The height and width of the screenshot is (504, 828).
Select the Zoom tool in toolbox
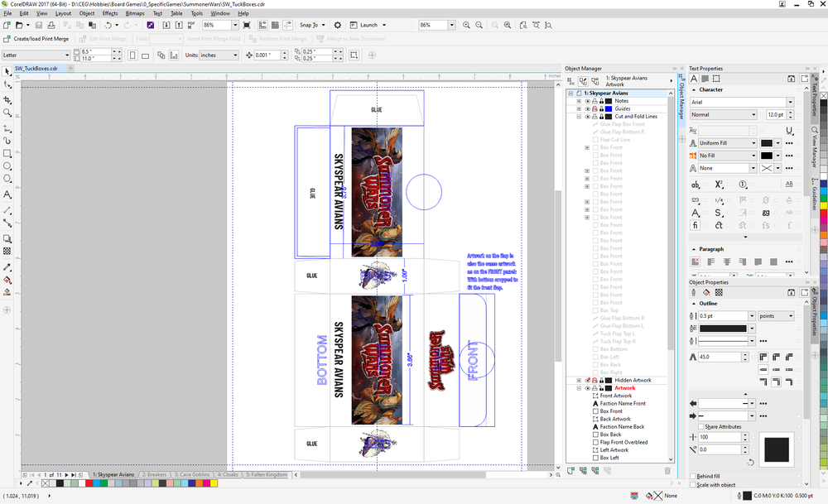click(x=7, y=113)
